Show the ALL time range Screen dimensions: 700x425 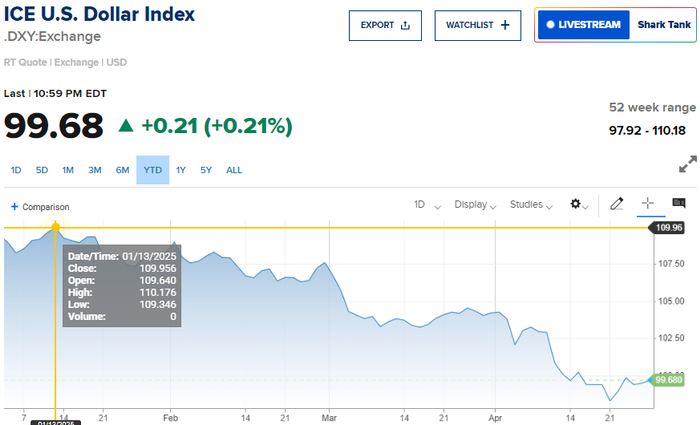click(x=234, y=170)
